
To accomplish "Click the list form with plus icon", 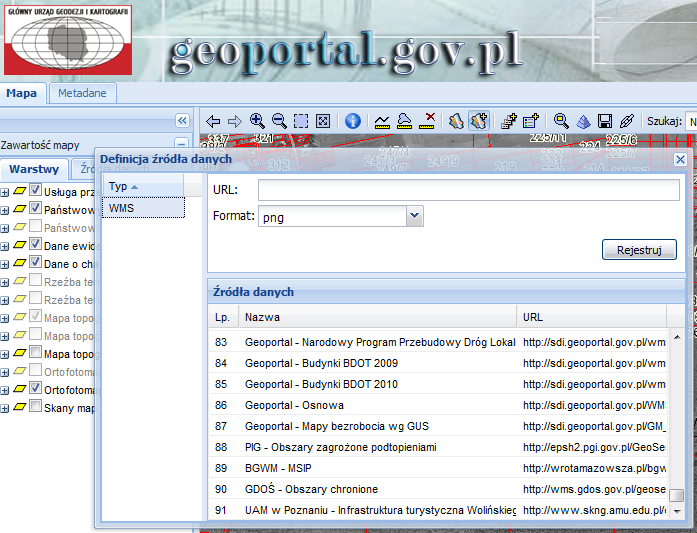I will (x=531, y=121).
